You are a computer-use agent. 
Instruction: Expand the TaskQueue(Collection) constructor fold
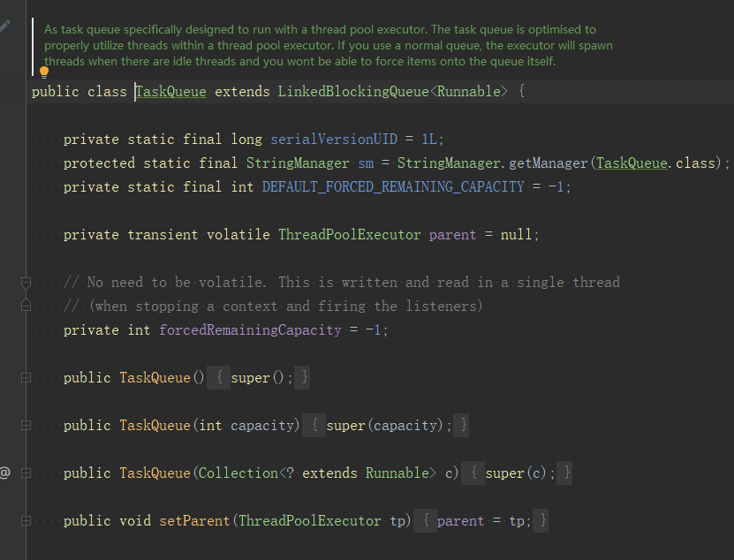(x=26, y=473)
